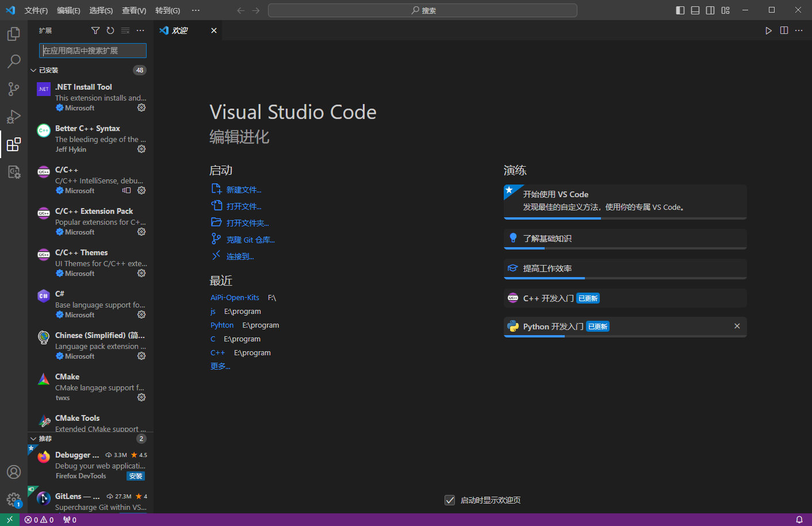Image resolution: width=812 pixels, height=526 pixels.
Task: Open manage gear for C/C++ Extension Pack
Action: pyautogui.click(x=141, y=232)
